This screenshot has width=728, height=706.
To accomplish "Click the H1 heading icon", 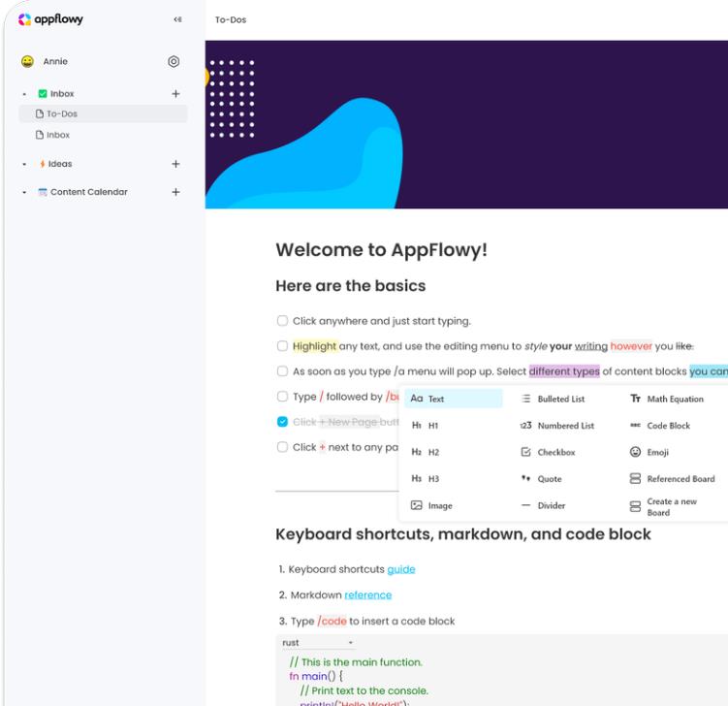I will 417,426.
